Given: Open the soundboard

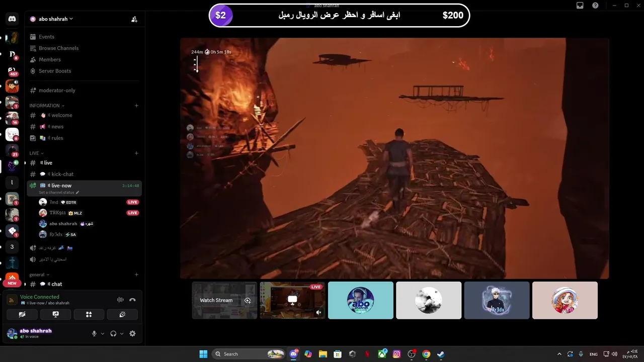Looking at the screenshot, I should pos(122,314).
